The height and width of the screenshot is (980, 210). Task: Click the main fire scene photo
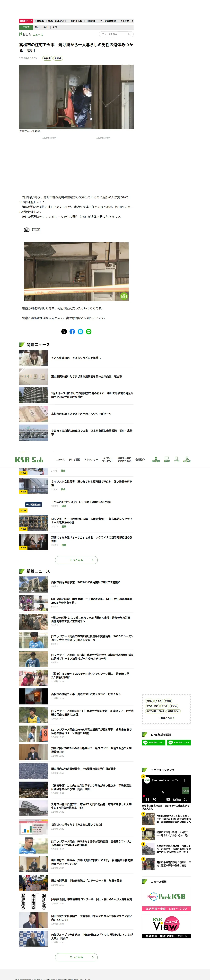coord(76,97)
